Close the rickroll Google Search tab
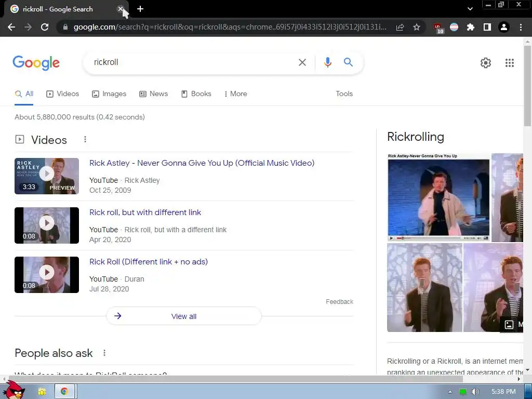The image size is (532, 399). click(121, 9)
